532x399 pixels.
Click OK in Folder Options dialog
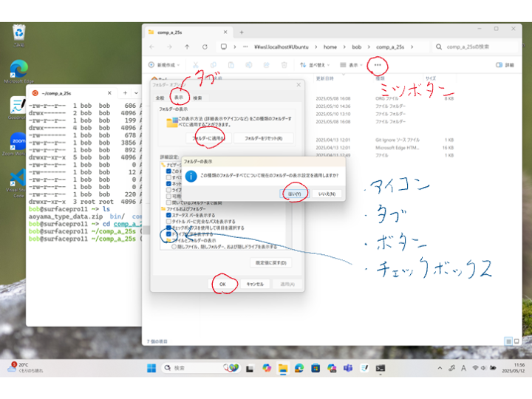pyautogui.click(x=222, y=284)
